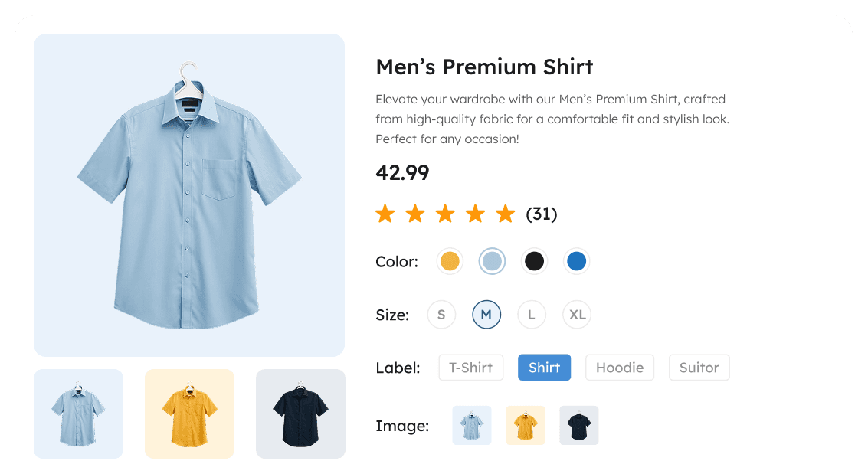Select the black shirt thumbnail under Image
This screenshot has height=474, width=868.
click(578, 425)
